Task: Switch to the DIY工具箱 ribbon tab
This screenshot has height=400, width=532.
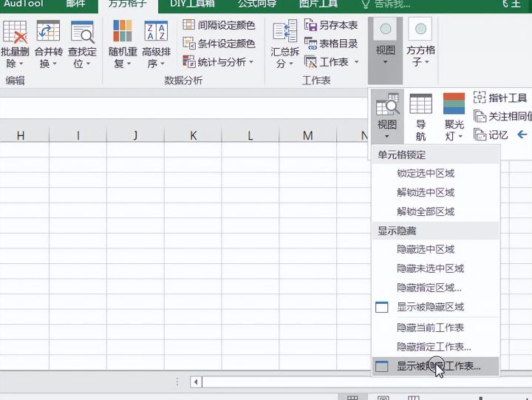Action: coord(192,4)
